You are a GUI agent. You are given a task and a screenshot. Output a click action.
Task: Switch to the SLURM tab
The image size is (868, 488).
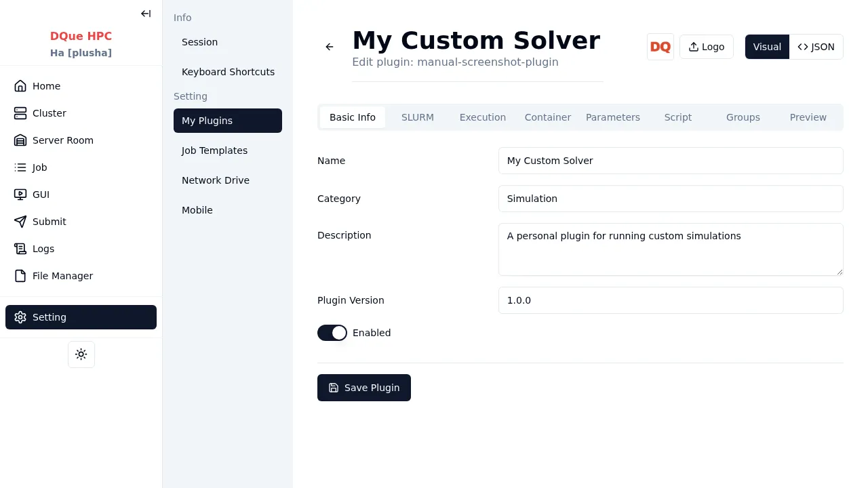tap(418, 117)
